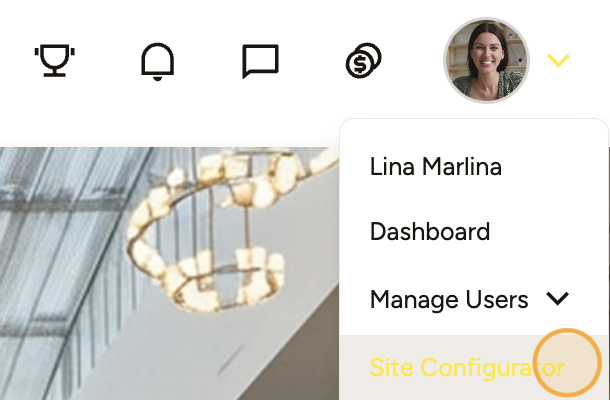Click Lina Marlina's profile avatar photo
The height and width of the screenshot is (400, 610).
pos(486,60)
